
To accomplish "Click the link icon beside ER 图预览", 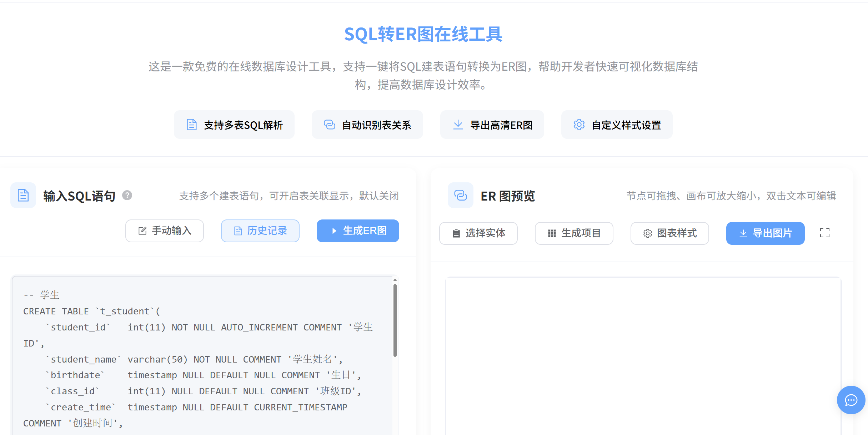I will [x=460, y=195].
